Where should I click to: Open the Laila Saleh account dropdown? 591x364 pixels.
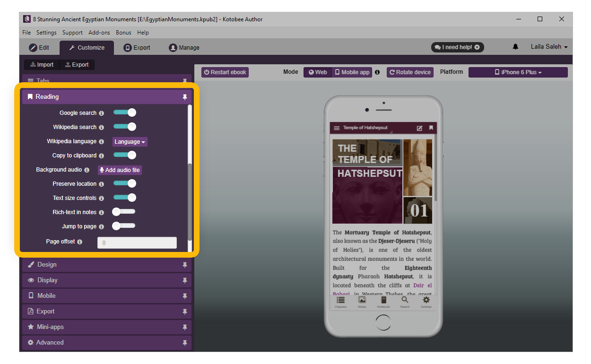pos(549,47)
